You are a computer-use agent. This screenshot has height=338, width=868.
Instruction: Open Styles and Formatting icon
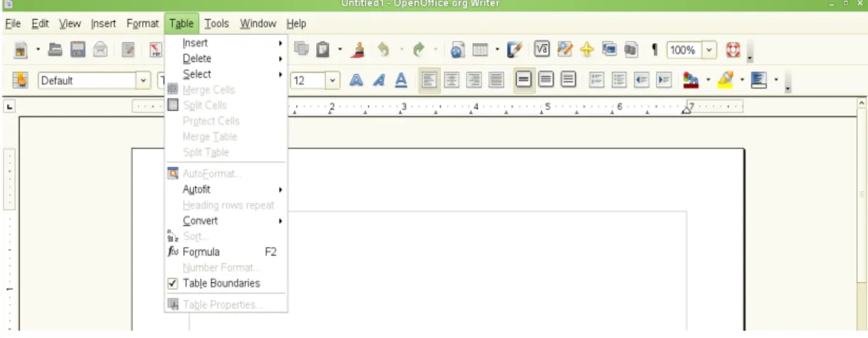pos(20,80)
